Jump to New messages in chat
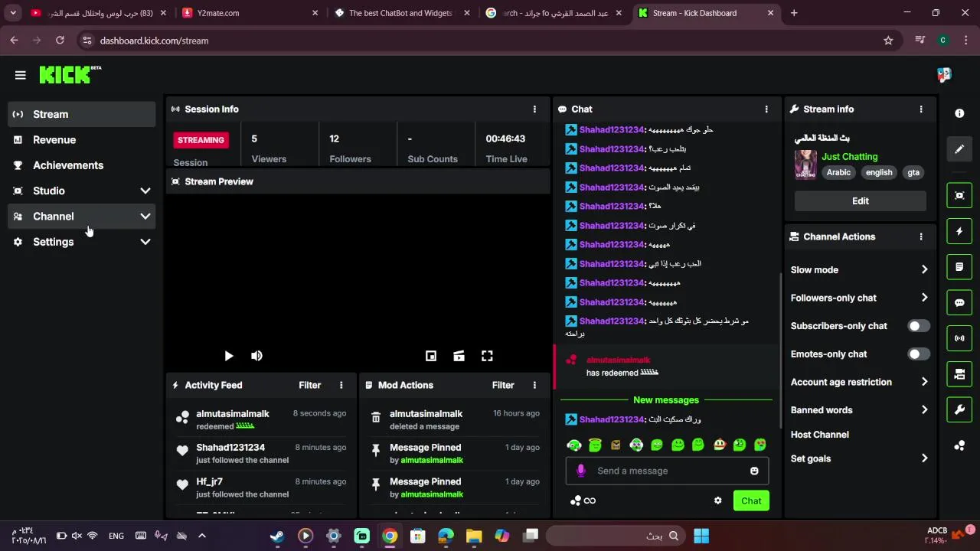 pyautogui.click(x=666, y=400)
